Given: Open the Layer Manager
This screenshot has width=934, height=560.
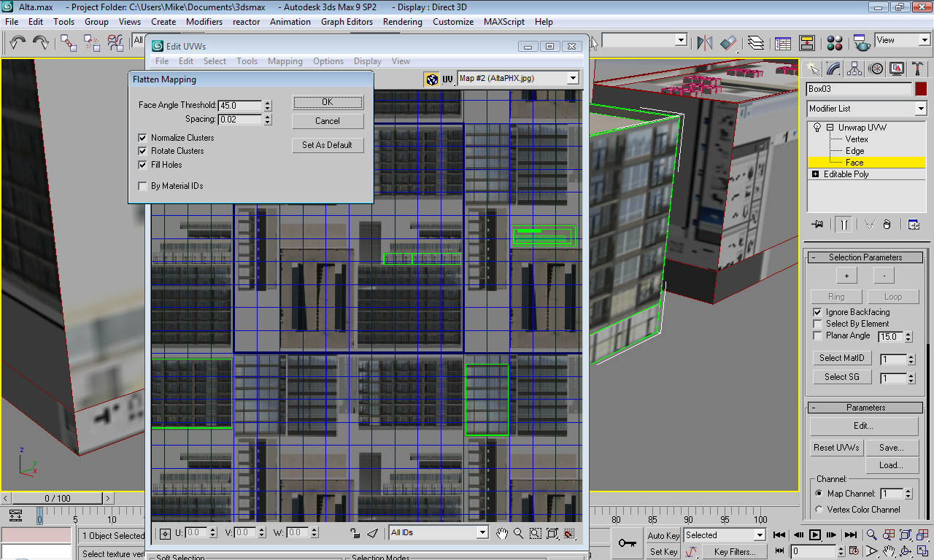Looking at the screenshot, I should pos(755,42).
